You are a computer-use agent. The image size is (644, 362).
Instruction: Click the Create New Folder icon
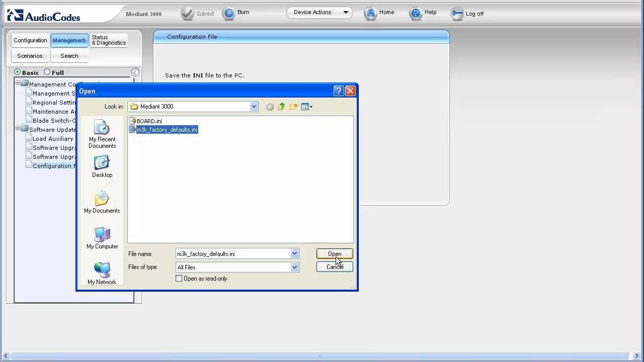pyautogui.click(x=293, y=107)
